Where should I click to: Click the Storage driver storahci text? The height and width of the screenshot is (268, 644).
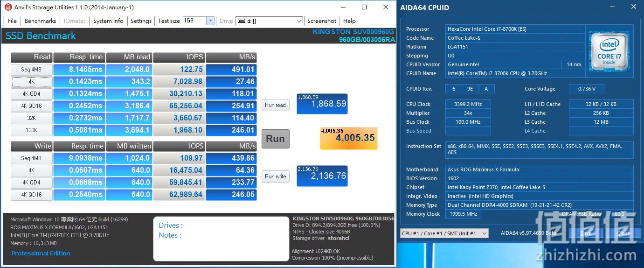point(321,238)
